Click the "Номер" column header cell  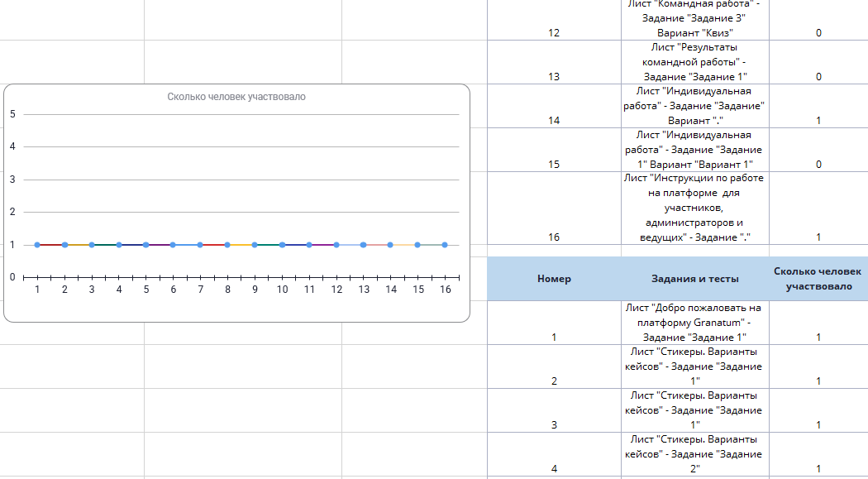[554, 279]
